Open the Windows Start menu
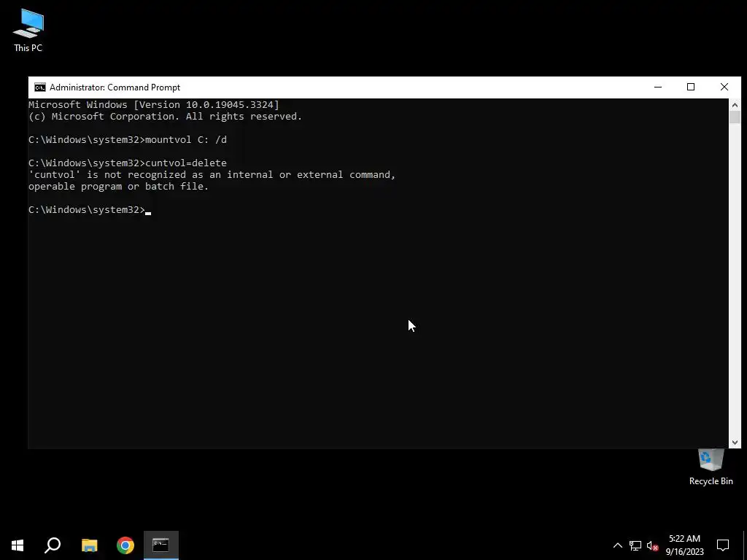Screen dimensions: 747x560 18,545
